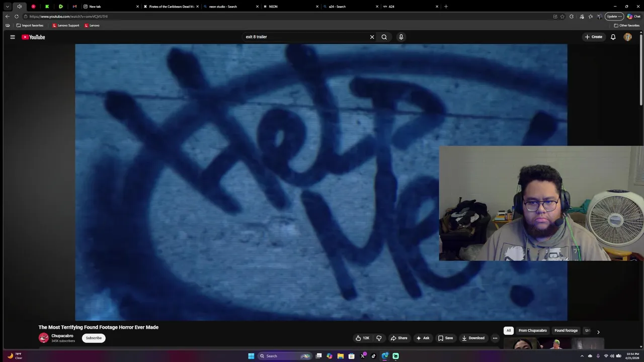Screen dimensions: 644x362
Task: Open Task View on the taskbar
Action: tap(318, 356)
